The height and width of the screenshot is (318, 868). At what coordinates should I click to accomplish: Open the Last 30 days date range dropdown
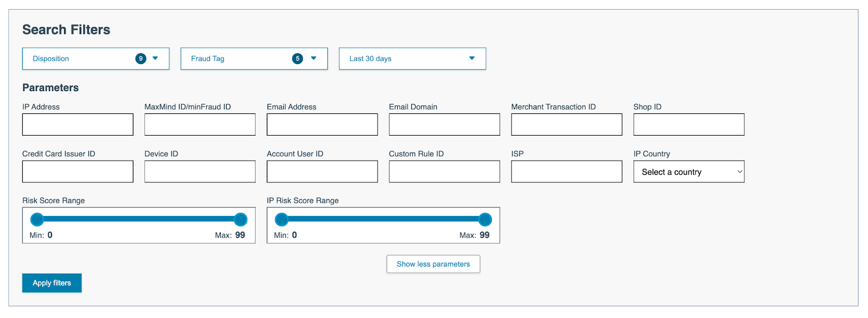[412, 59]
